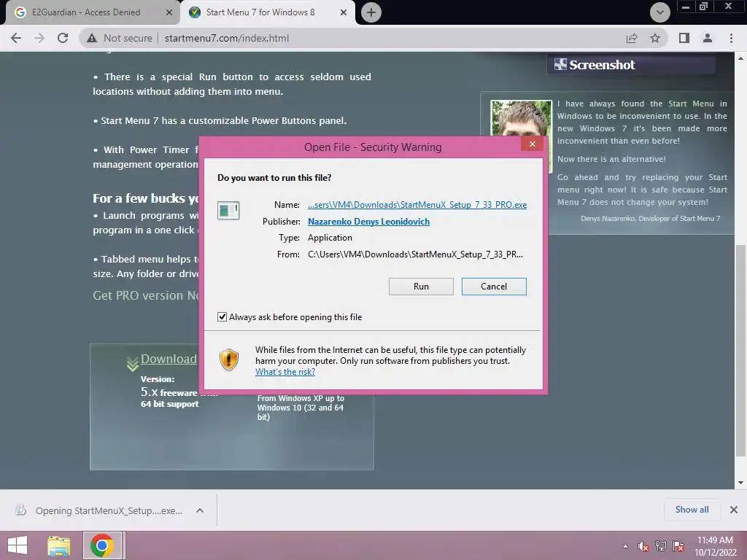Click the green download arrows icon
Screen dimensions: 747x560
click(133, 364)
